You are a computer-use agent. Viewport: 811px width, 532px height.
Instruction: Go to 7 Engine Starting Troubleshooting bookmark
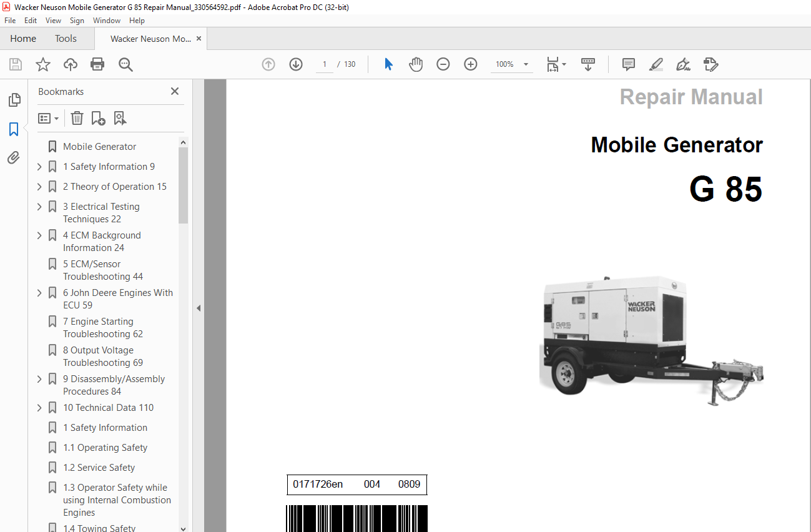103,328
